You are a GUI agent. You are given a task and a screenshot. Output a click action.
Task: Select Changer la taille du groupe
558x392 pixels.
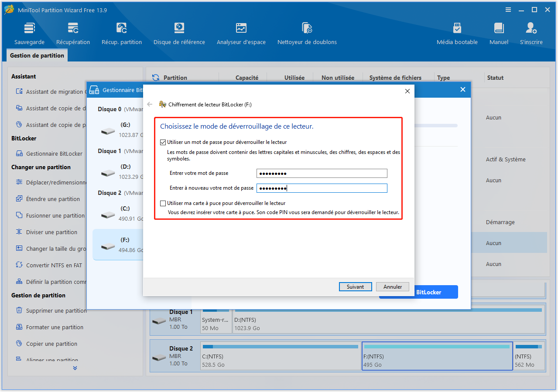pos(51,249)
